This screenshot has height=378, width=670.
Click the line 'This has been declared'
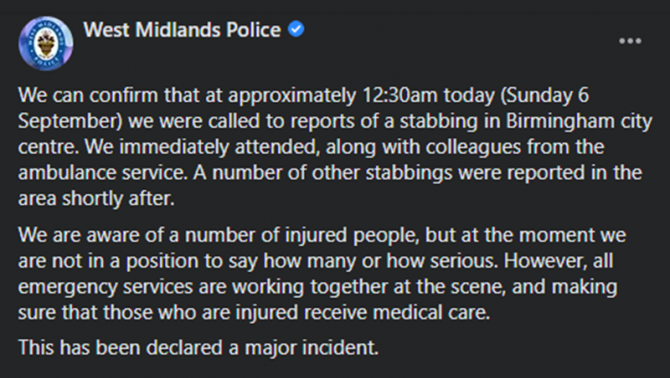198,347
